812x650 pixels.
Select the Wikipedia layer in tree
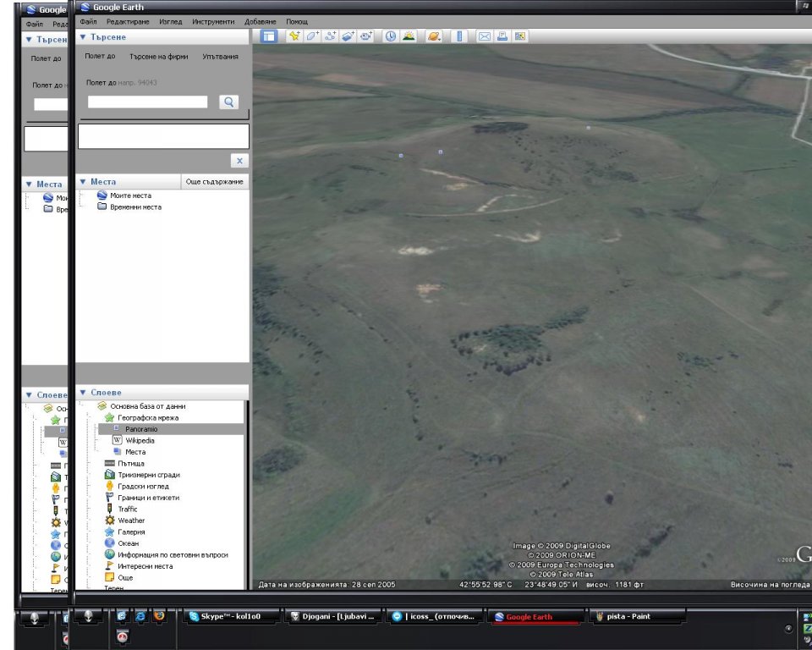tap(140, 440)
